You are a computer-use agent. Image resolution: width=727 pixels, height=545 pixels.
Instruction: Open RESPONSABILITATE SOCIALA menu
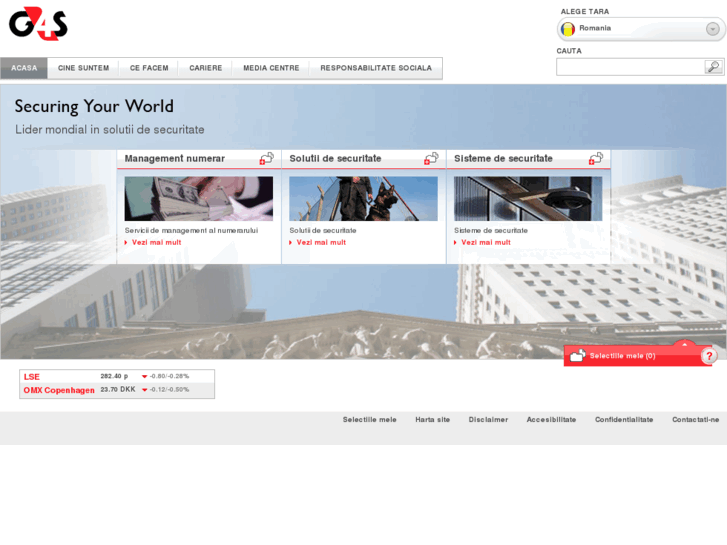click(x=376, y=68)
